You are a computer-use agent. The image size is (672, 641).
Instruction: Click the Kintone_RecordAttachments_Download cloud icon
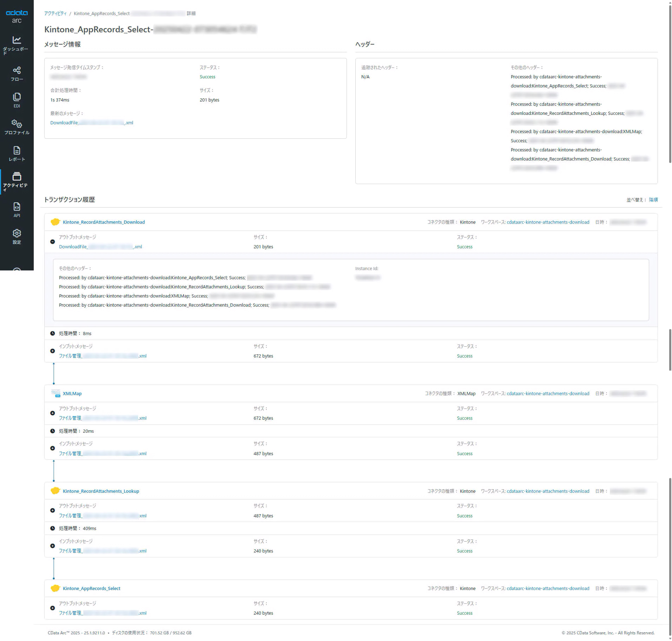pyautogui.click(x=55, y=222)
